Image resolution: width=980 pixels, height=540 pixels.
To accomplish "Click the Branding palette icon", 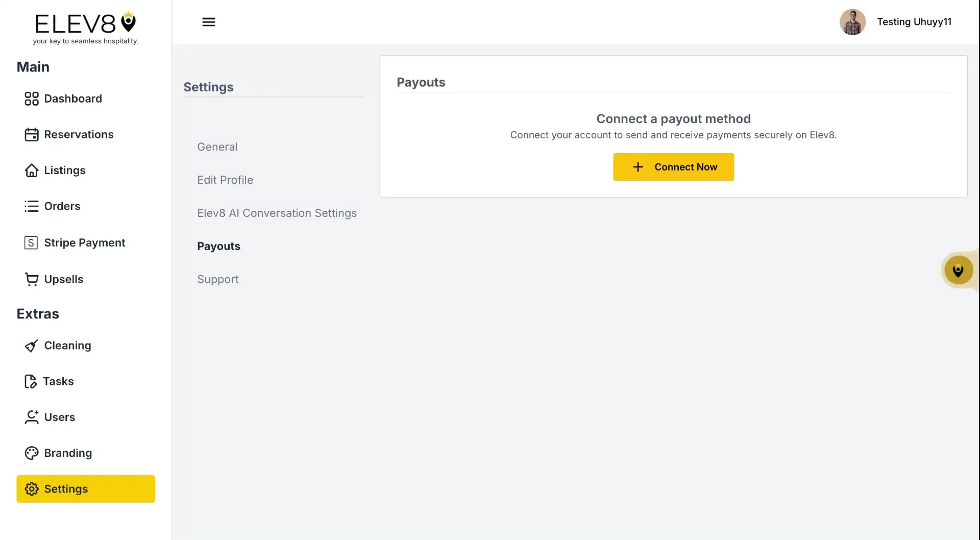I will [x=31, y=453].
